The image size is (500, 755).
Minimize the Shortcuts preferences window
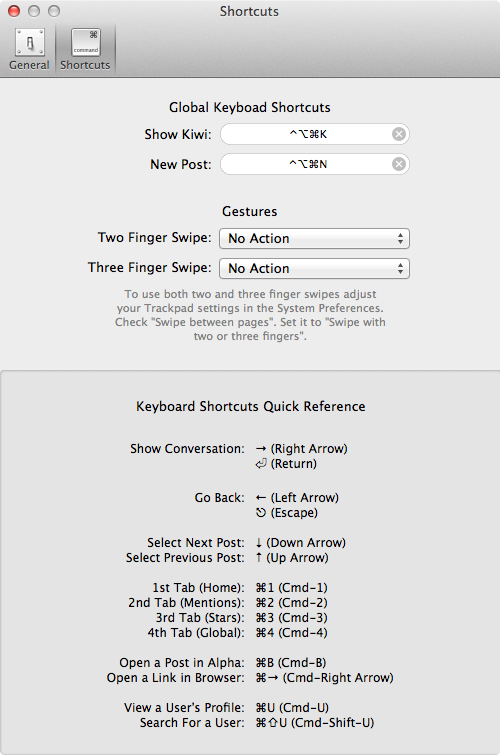click(x=34, y=11)
